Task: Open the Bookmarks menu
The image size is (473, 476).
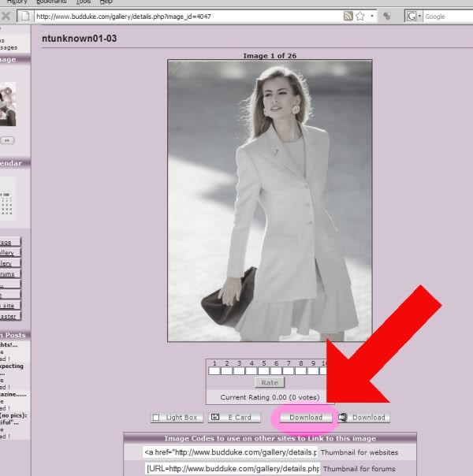Action: coord(51,2)
